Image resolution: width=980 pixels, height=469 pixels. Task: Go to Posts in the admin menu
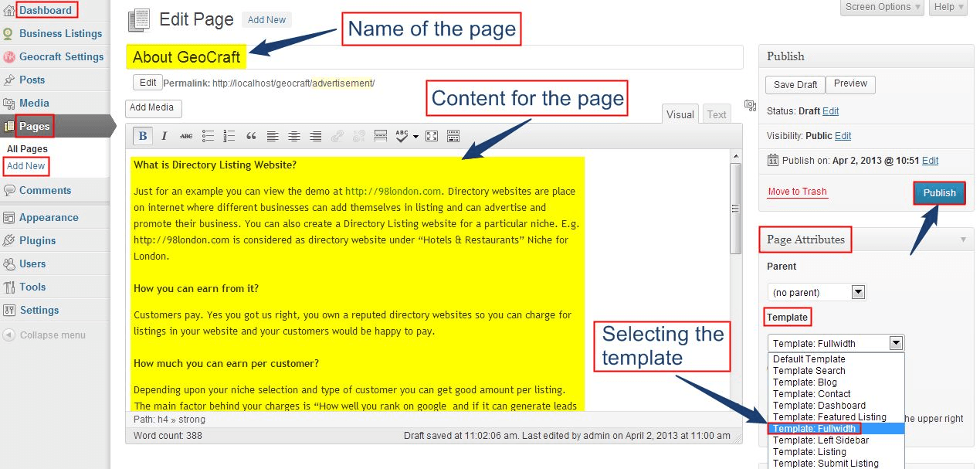point(32,80)
